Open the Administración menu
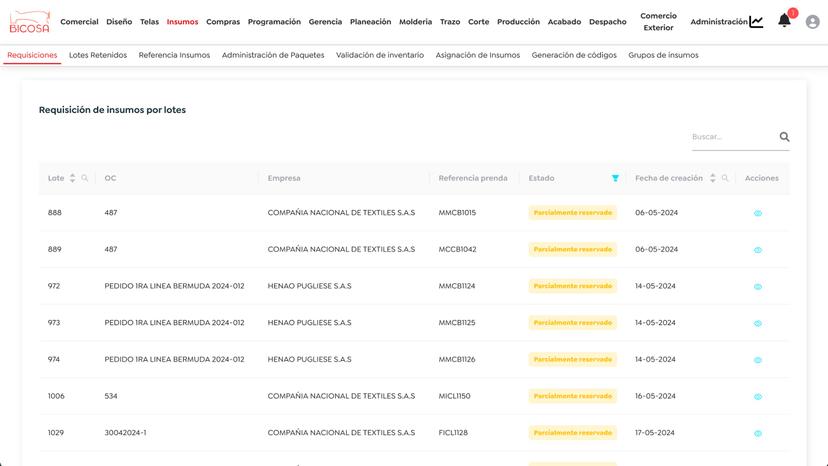This screenshot has height=466, width=828. [718, 22]
